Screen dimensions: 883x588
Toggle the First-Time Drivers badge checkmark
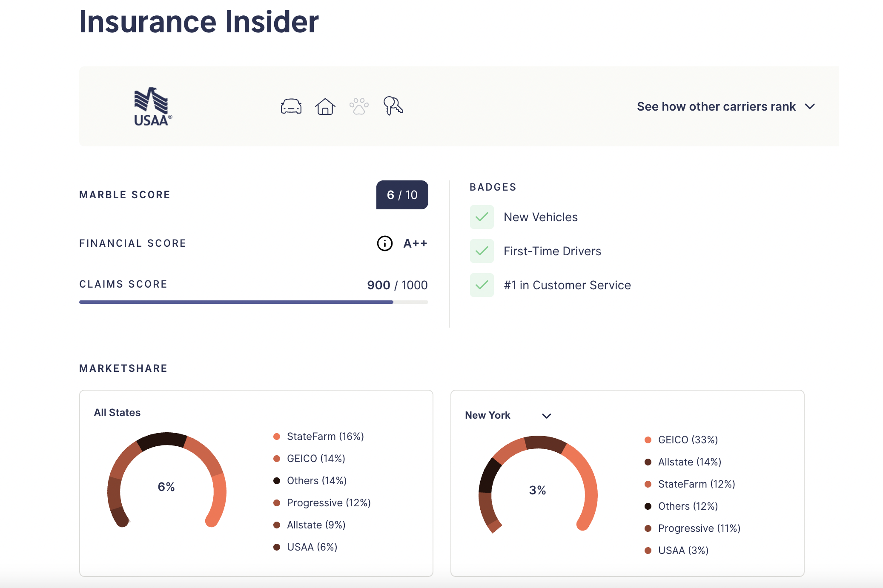pos(482,251)
